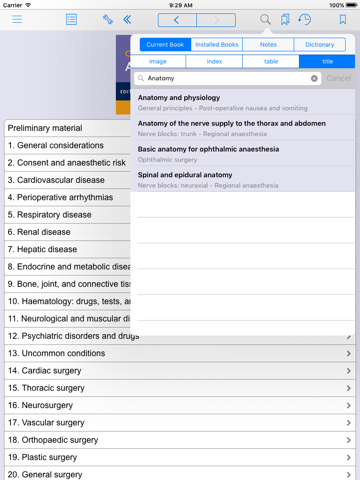The height and width of the screenshot is (480, 360).
Task: Select the image search filter
Action: (158, 61)
